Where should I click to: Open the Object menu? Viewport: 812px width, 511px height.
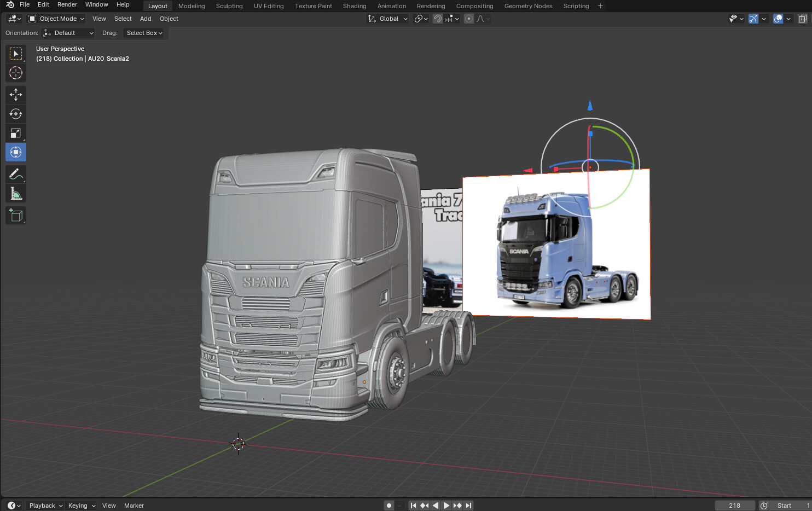click(169, 18)
